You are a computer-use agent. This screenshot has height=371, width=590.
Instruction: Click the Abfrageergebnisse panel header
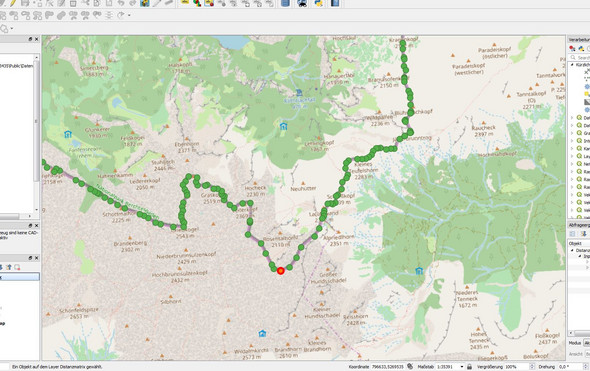coord(579,225)
